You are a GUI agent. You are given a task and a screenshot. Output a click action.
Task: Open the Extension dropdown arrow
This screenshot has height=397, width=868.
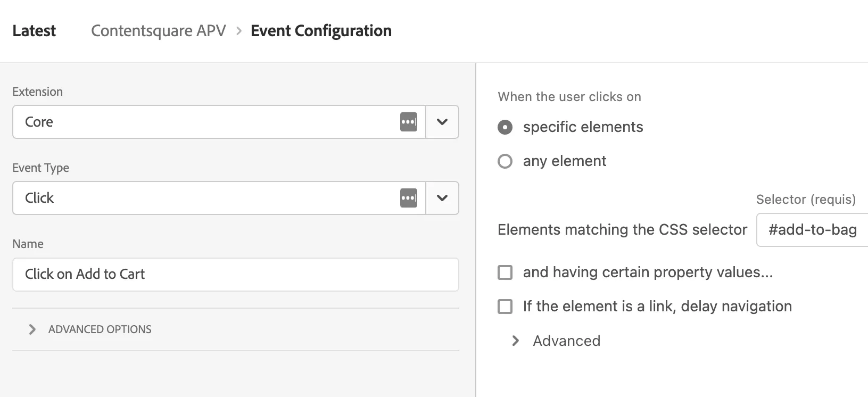click(442, 122)
